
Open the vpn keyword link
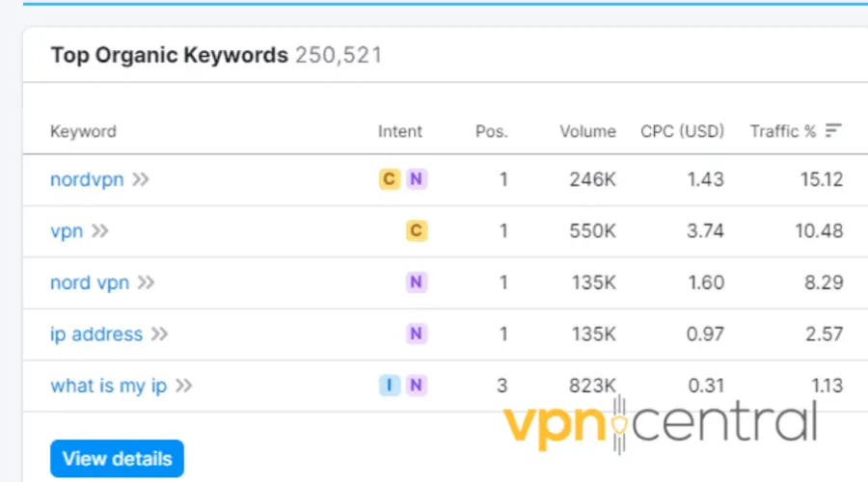tap(67, 231)
